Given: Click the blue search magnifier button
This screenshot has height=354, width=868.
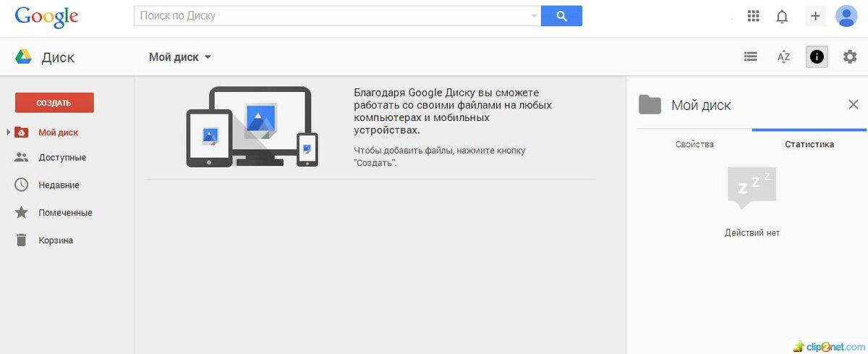Looking at the screenshot, I should point(561,15).
